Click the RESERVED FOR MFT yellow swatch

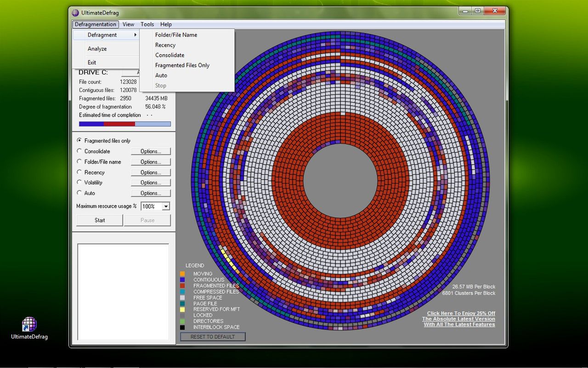click(x=182, y=310)
